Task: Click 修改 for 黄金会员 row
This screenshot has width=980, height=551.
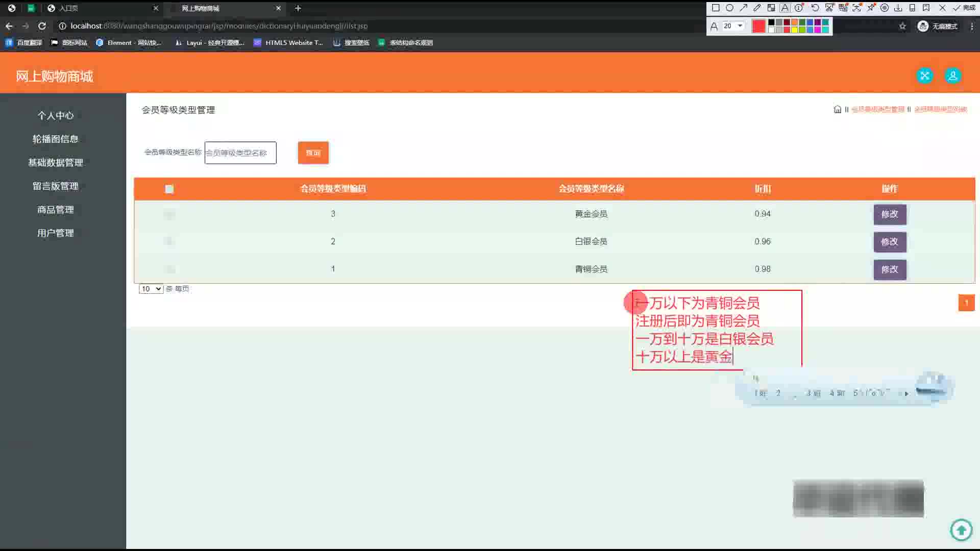Action: [890, 214]
